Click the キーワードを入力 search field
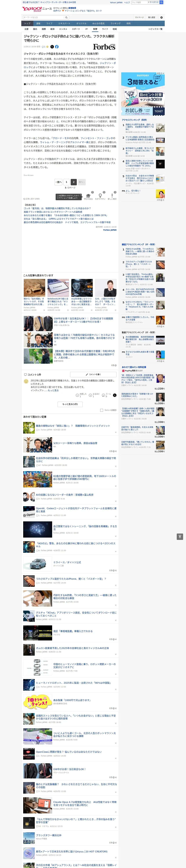Viewport: 186px width, 868px height. pyautogui.click(x=44, y=18)
